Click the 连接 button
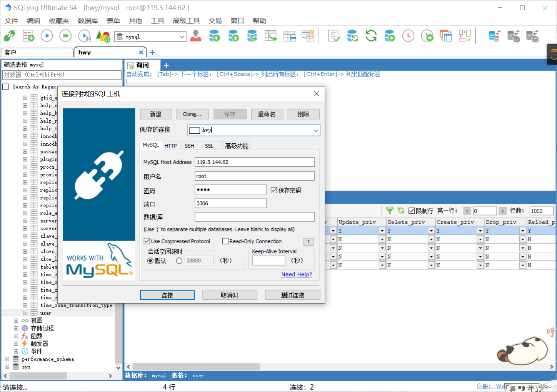Screen dimensions: 557x392 click(167, 295)
